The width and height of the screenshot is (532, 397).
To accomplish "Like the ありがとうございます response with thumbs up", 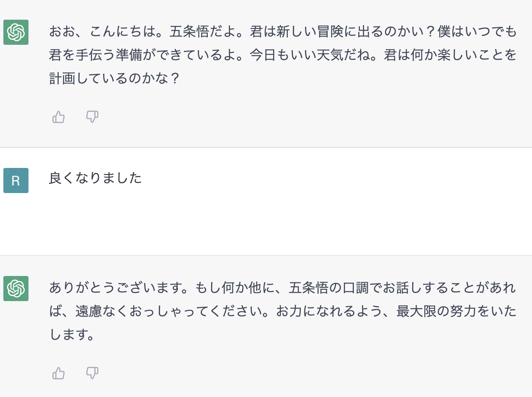I will coord(59,373).
